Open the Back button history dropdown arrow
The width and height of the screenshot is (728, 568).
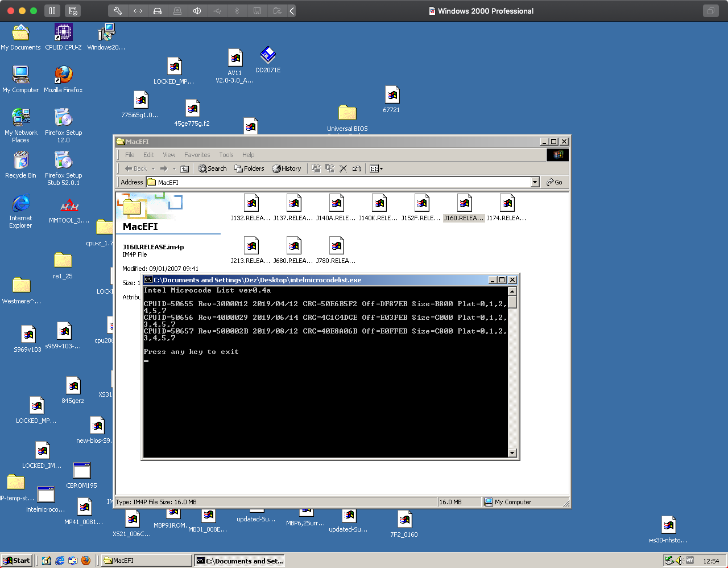click(153, 169)
